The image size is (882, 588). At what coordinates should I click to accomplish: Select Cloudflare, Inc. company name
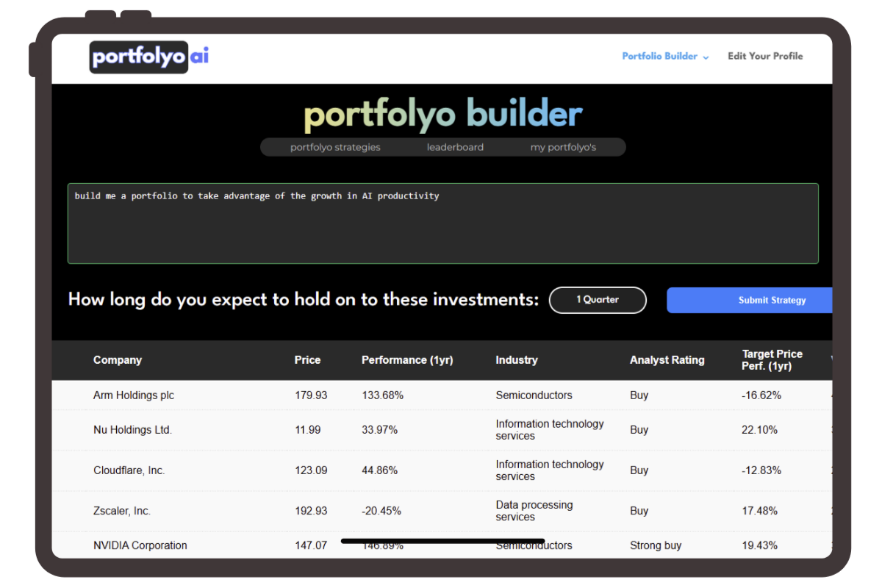[129, 470]
